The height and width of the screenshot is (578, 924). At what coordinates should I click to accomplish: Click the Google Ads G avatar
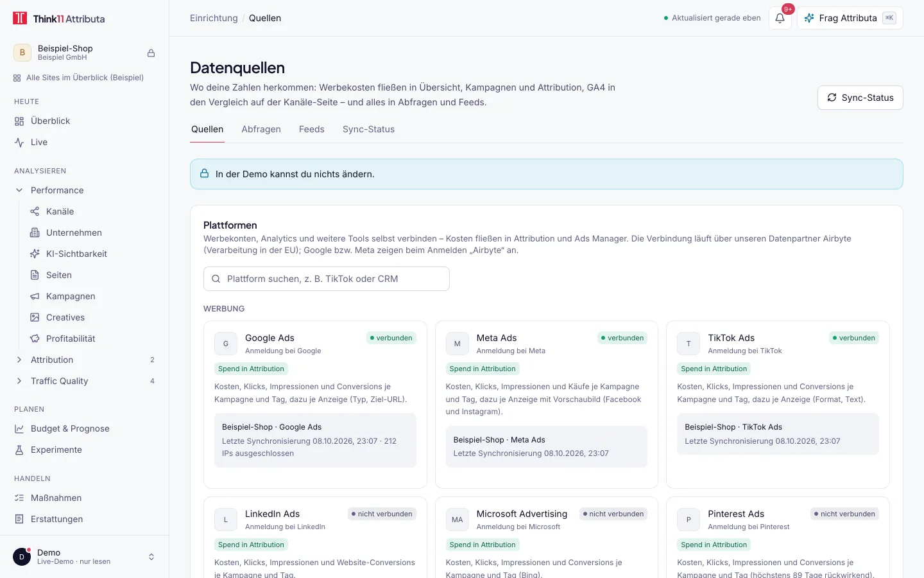[x=226, y=344]
